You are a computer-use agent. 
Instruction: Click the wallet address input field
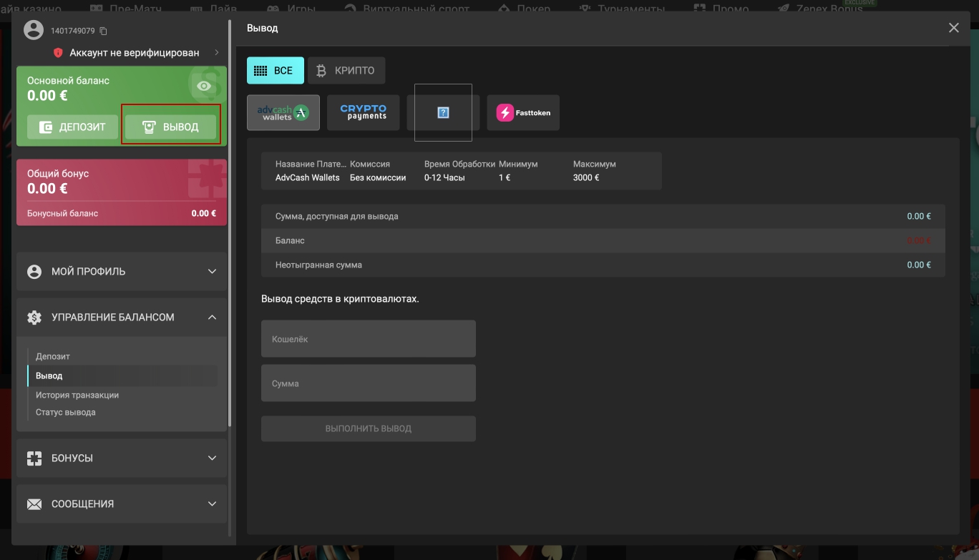368,339
